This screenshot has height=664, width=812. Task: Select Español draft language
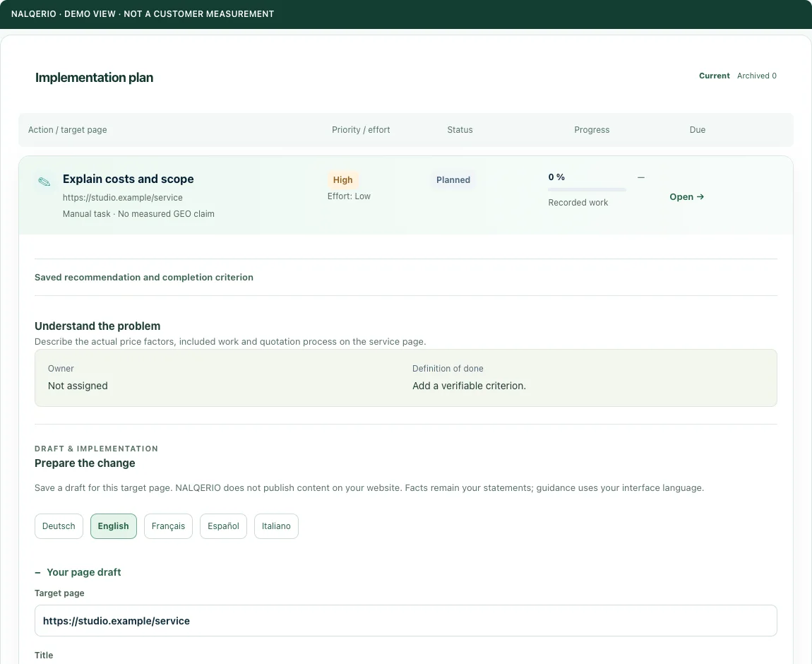[223, 526]
